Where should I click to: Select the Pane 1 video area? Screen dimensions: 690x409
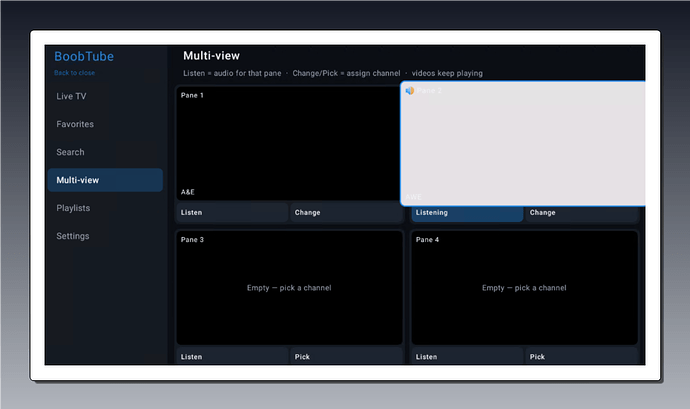pos(289,144)
